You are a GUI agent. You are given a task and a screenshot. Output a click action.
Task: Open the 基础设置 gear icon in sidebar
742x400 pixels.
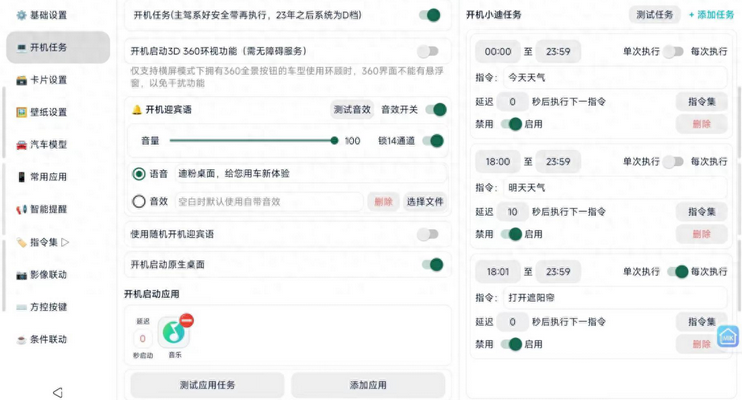pos(21,15)
